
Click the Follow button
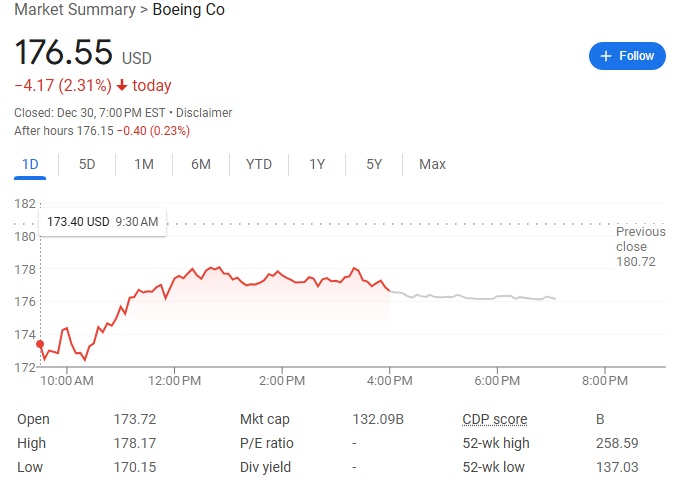pyautogui.click(x=627, y=56)
